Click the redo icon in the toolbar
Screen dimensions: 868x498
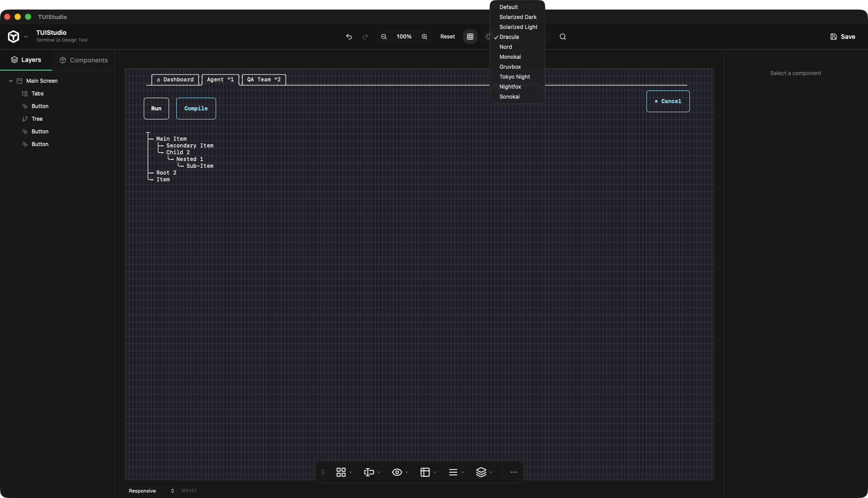pyautogui.click(x=365, y=37)
